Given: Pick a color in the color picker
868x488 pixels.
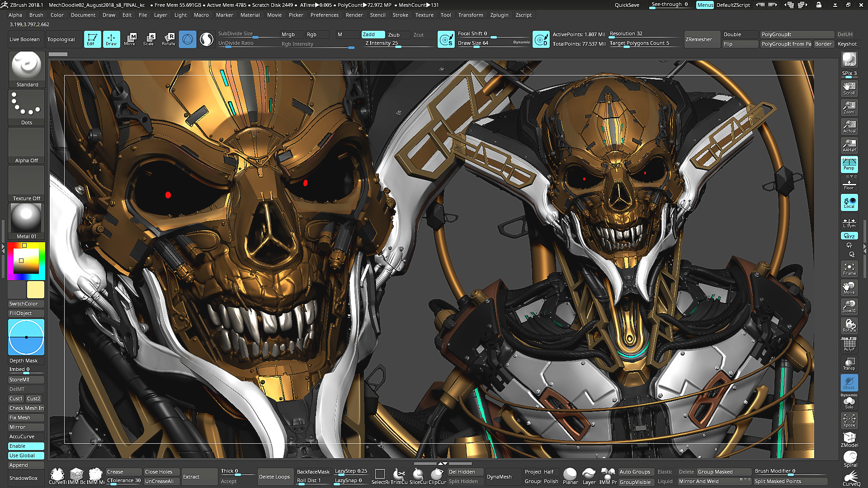Looking at the screenshot, I should (x=26, y=261).
